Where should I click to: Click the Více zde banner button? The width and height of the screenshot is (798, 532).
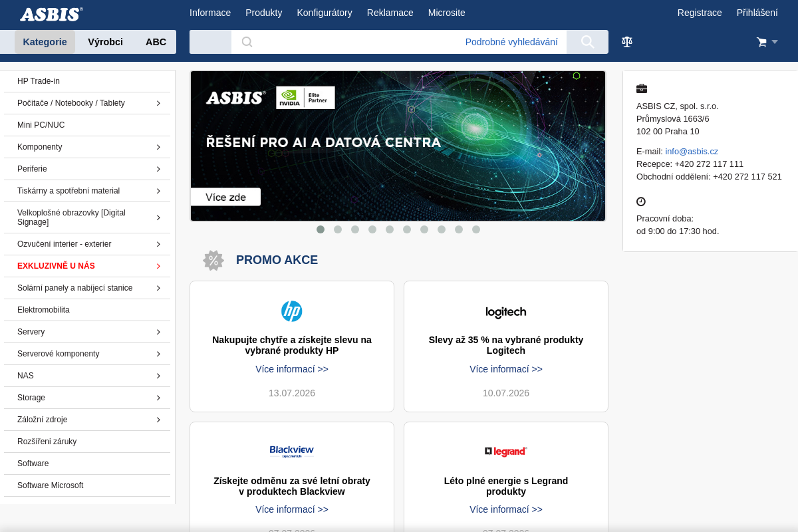click(x=225, y=197)
